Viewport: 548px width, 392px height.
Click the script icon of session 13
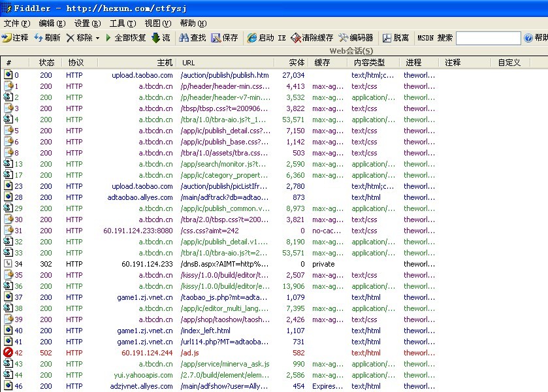(x=8, y=163)
